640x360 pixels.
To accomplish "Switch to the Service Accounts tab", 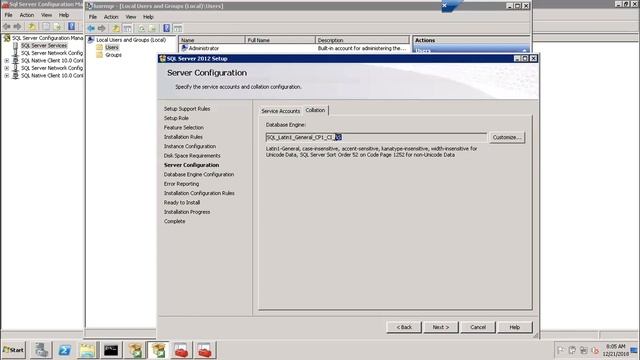I will [x=280, y=111].
